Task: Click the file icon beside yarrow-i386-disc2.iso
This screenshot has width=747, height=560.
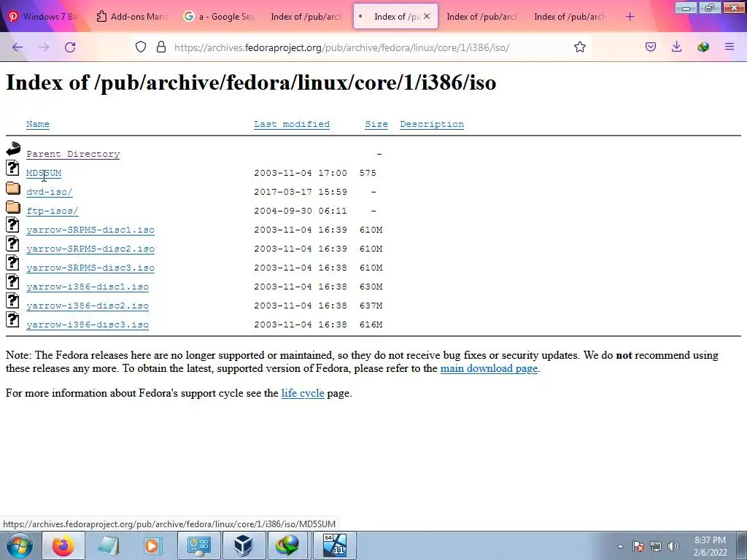Action: tap(13, 301)
